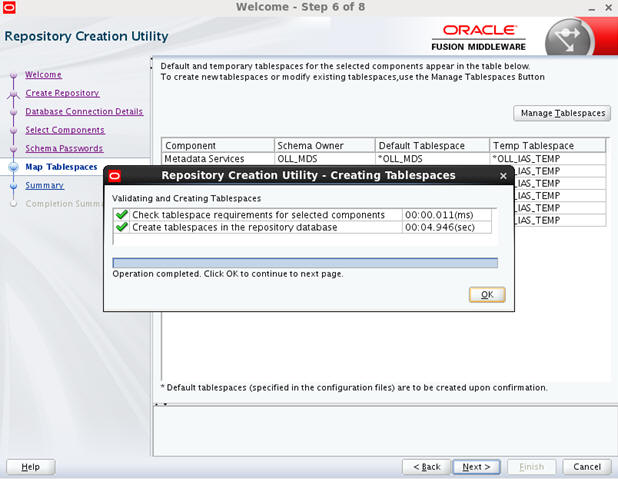Sort by Default Tablespace column header
Screen dimensions: 618x479
(432, 145)
